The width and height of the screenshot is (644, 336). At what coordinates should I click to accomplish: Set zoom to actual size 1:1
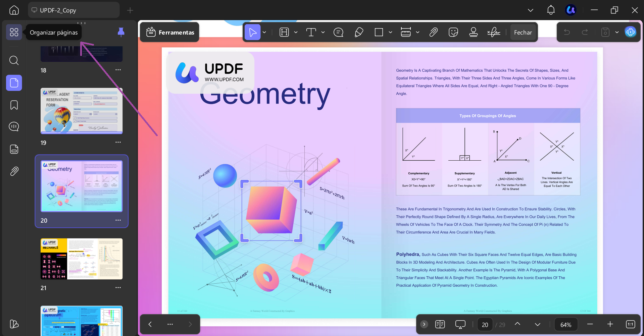(x=631, y=324)
